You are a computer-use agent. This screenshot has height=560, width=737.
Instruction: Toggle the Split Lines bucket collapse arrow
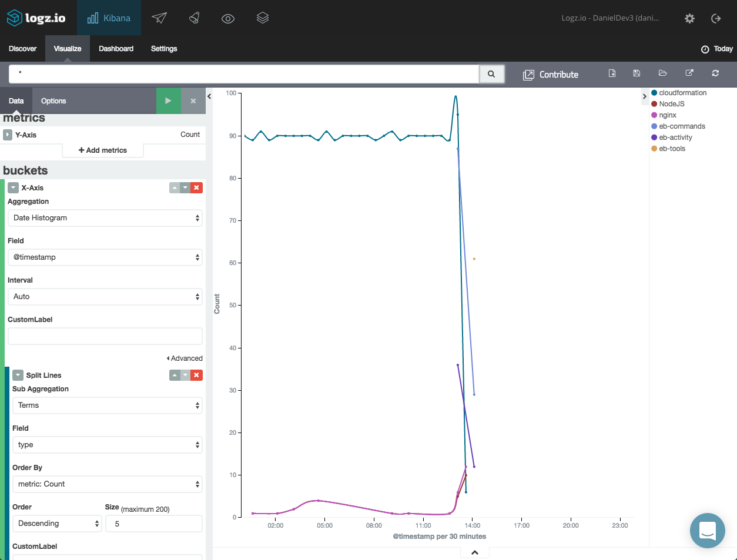pos(18,375)
